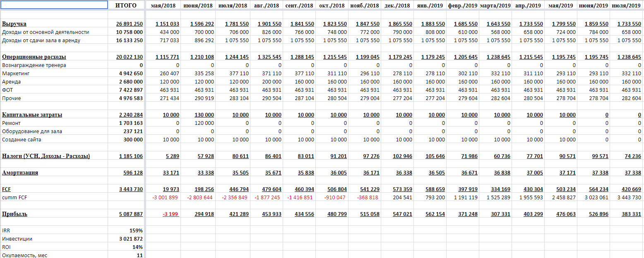
Task: Select IRR value 159%
Action: point(126,231)
